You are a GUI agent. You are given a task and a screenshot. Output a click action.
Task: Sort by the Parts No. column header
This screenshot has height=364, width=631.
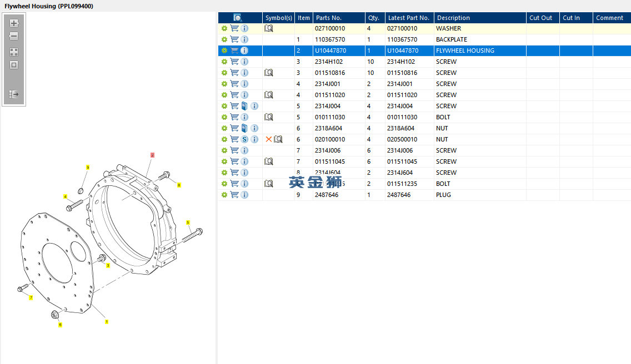pos(339,18)
